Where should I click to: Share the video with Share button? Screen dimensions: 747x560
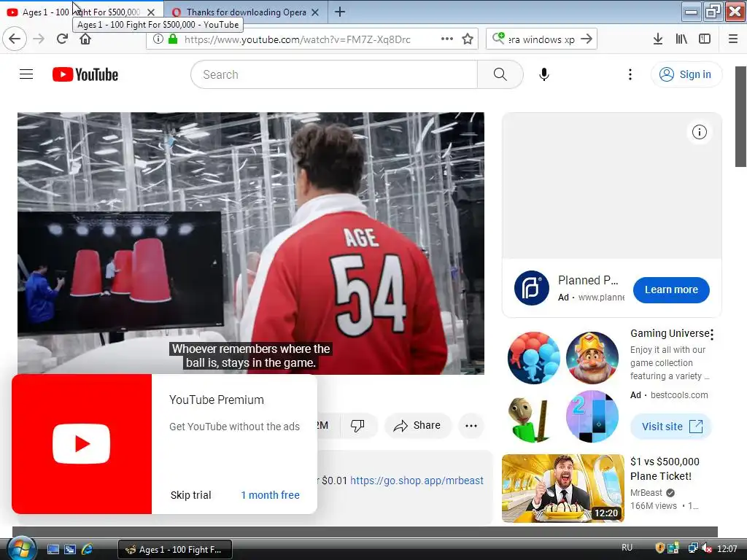(417, 425)
